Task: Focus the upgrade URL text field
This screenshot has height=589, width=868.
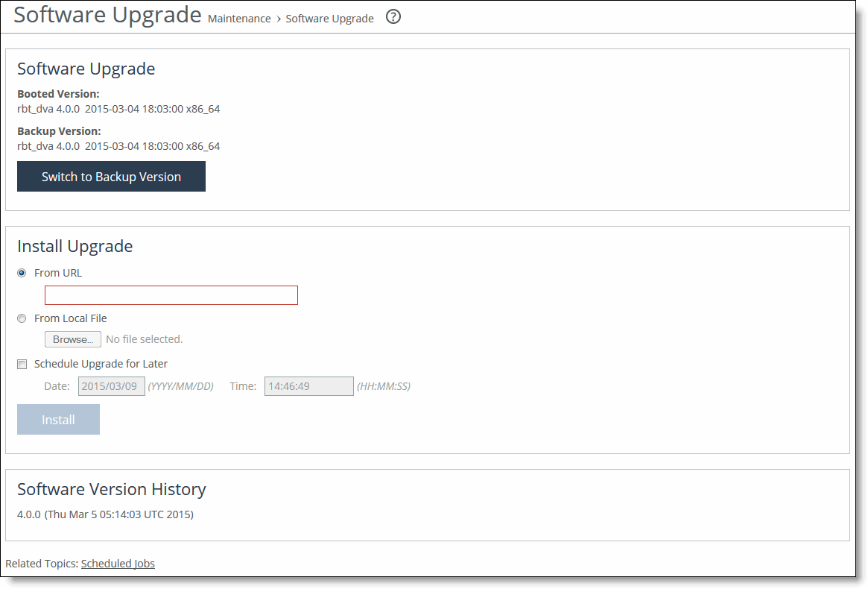Action: [x=171, y=295]
